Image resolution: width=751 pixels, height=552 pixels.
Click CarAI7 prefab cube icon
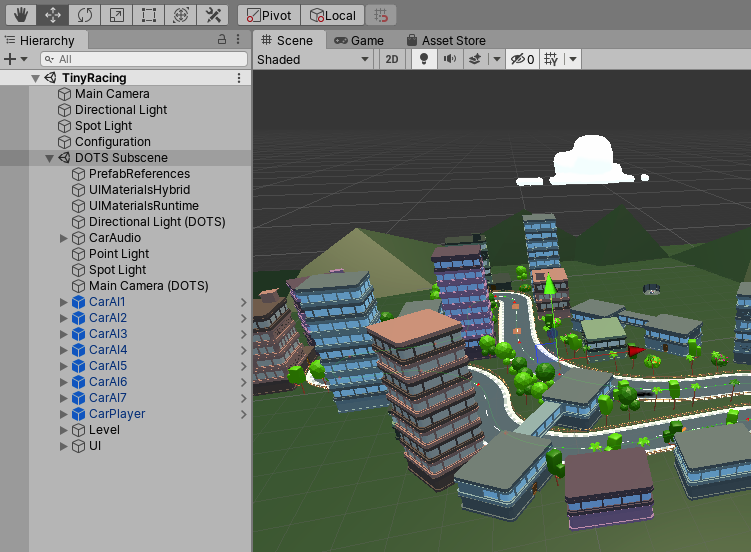pyautogui.click(x=78, y=398)
